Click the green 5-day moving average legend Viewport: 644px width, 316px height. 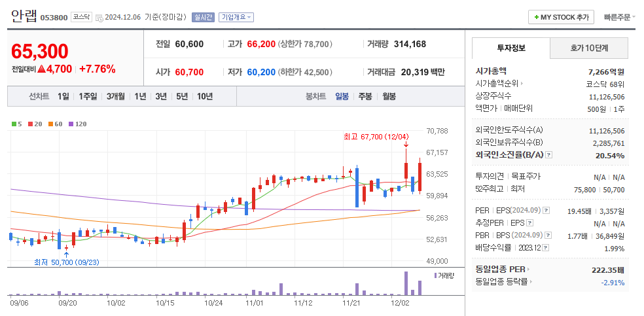click(x=17, y=124)
